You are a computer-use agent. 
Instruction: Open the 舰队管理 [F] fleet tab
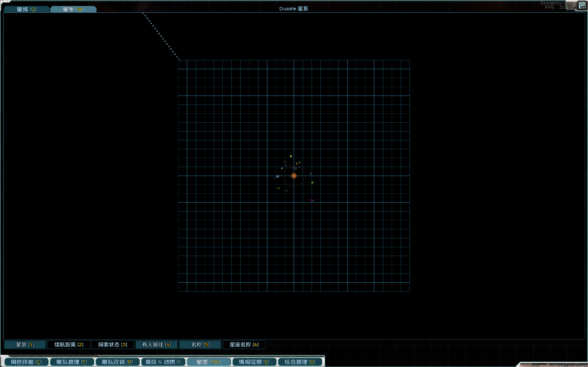[72, 362]
